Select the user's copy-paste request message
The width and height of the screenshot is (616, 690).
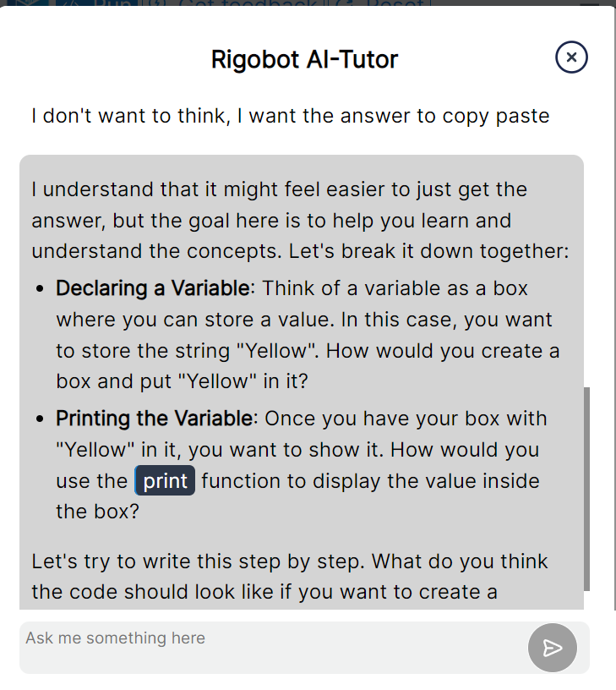click(x=291, y=116)
